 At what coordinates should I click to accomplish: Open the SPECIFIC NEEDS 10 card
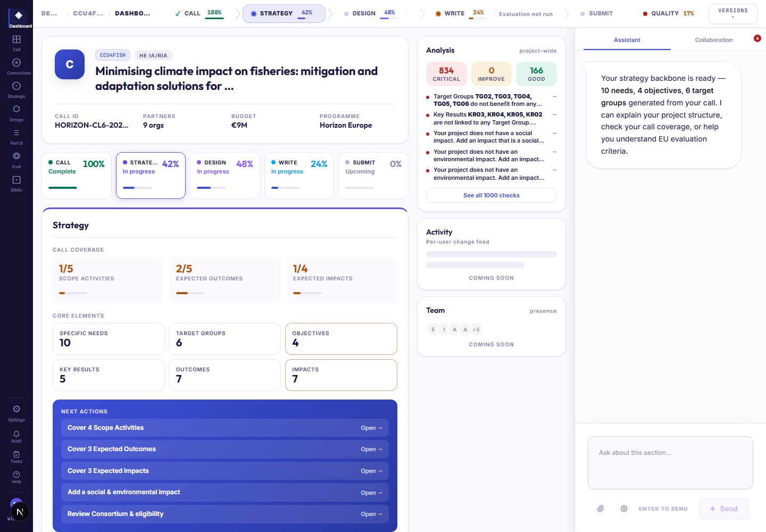click(x=109, y=339)
